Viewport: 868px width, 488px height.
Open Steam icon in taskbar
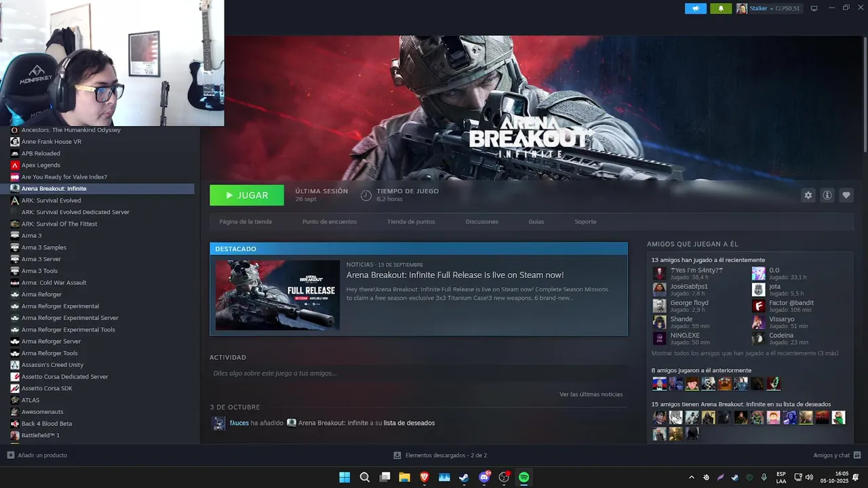pyautogui.click(x=464, y=477)
